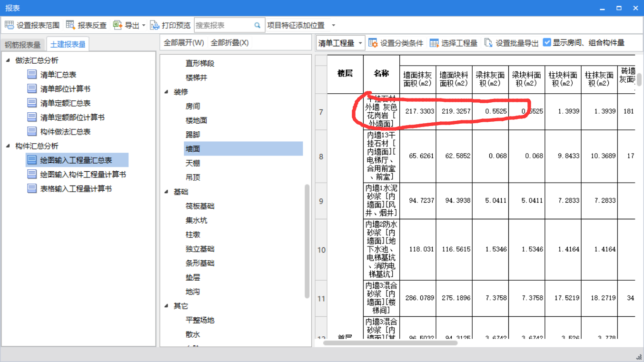Click the table horizontal scrollbar thumb
Screen dimensions: 644x362
pyautogui.click(x=390, y=342)
